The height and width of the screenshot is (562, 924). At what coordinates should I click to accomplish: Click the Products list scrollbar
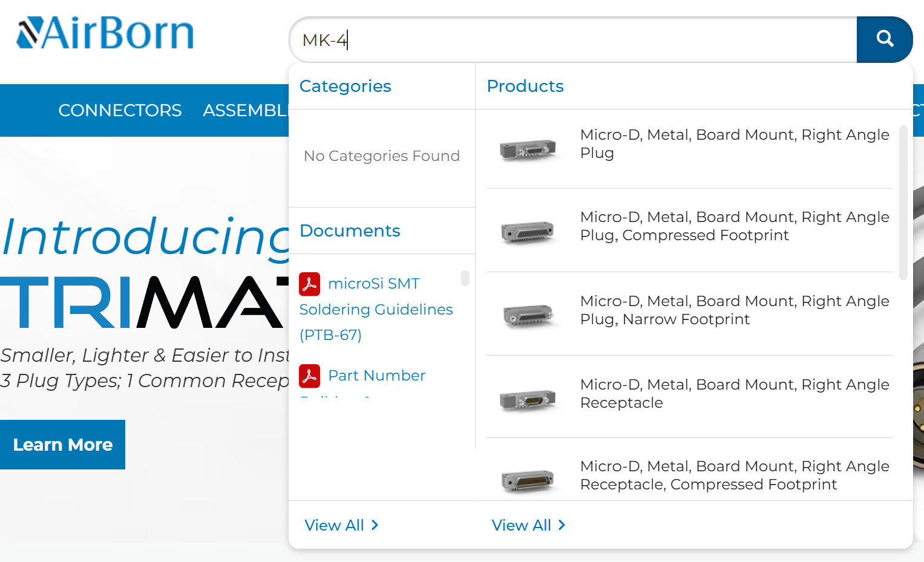pos(903,203)
